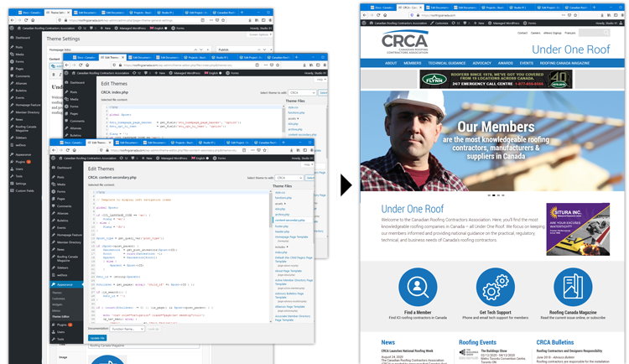The image size is (629, 364).
Task: Open new tab in CRCA site browser window
Action: coord(594,8)
